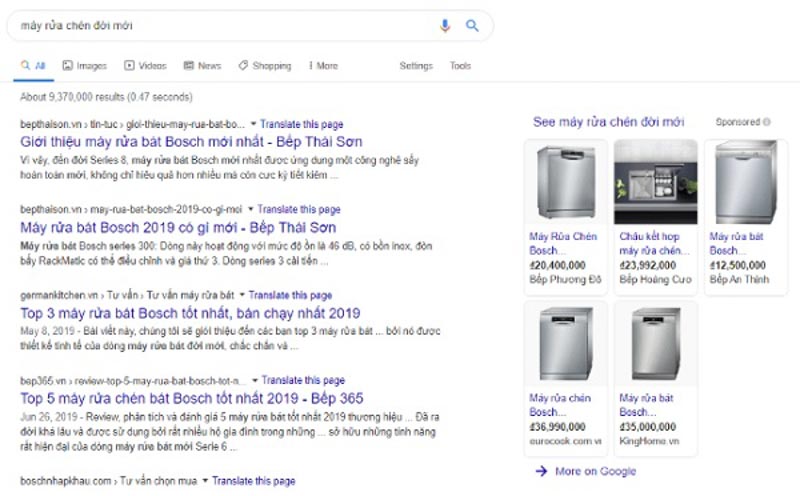Click the Sponsored info icon

coord(766,122)
